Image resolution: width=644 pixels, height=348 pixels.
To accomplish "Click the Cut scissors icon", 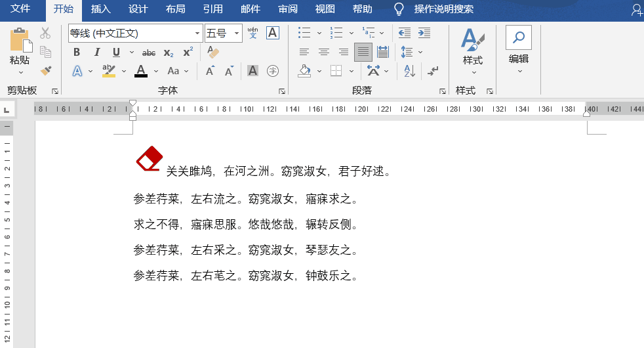I will pos(45,33).
